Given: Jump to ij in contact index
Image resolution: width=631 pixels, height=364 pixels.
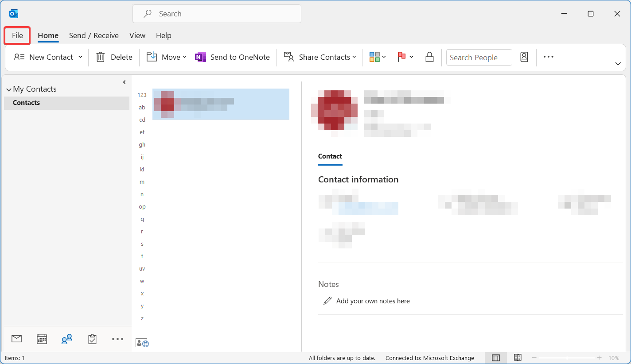Looking at the screenshot, I should pyautogui.click(x=142, y=157).
